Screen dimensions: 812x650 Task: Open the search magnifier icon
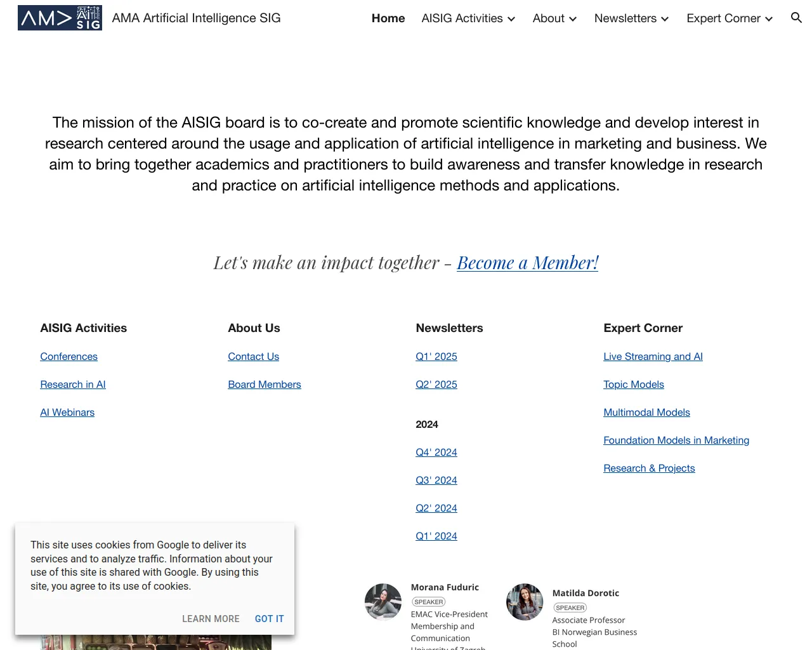coord(796,18)
